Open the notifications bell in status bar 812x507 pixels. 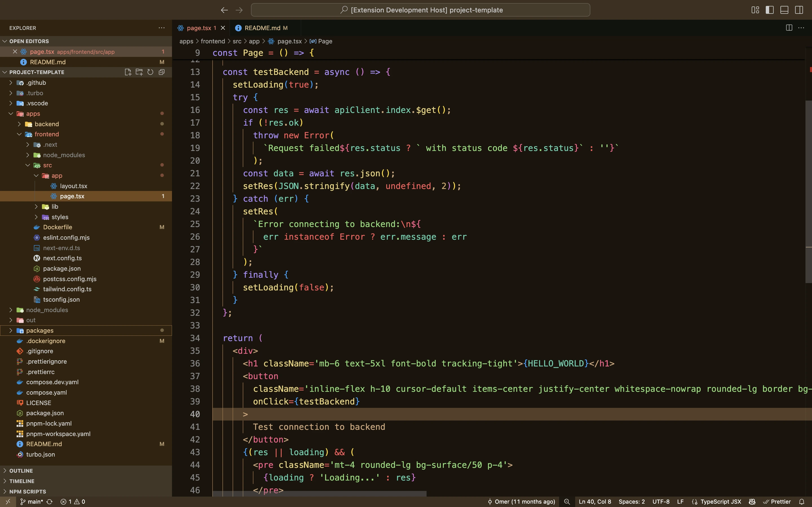click(802, 502)
